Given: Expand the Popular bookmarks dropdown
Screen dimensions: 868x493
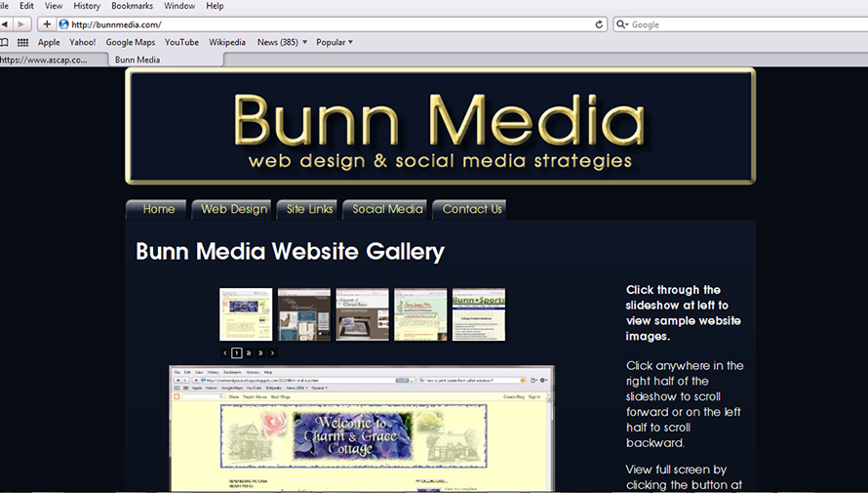Looking at the screenshot, I should (335, 42).
